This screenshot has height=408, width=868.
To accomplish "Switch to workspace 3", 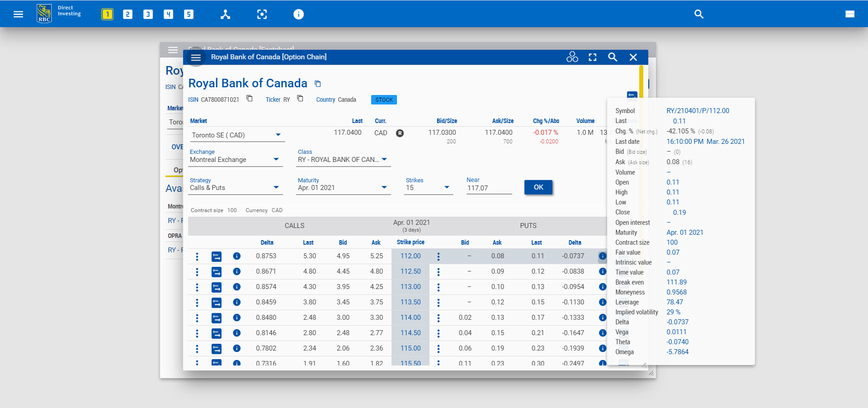I will (x=148, y=14).
